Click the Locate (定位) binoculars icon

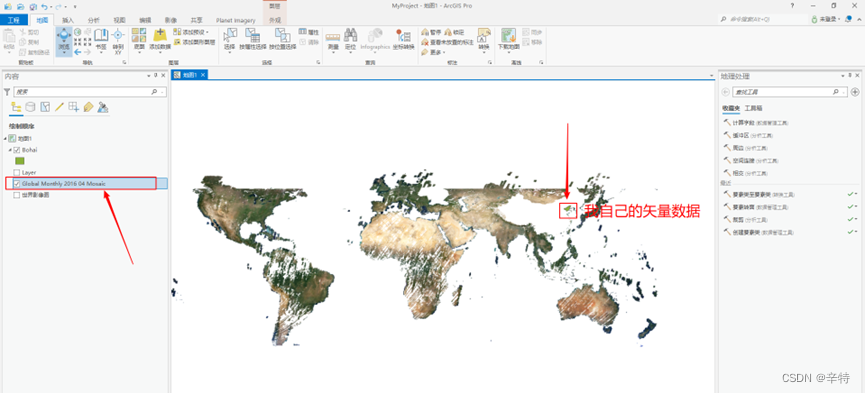pos(350,36)
